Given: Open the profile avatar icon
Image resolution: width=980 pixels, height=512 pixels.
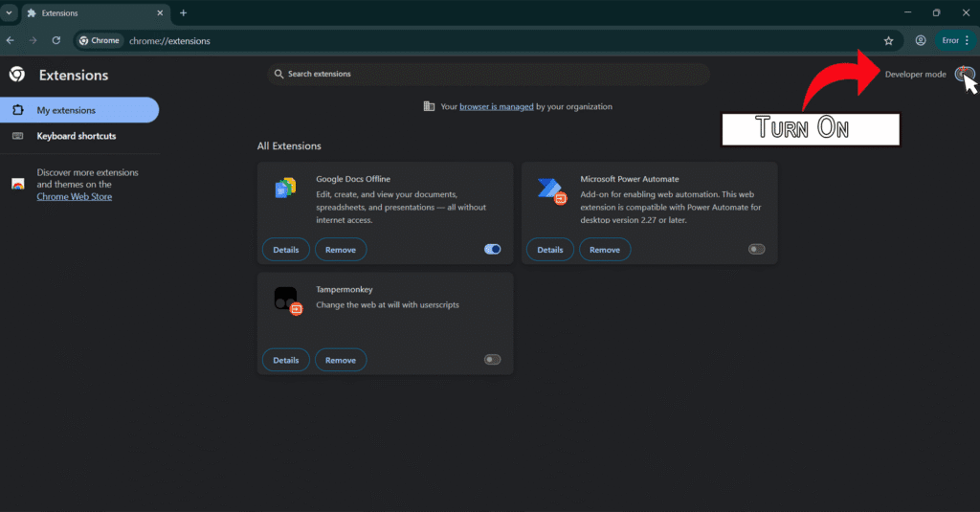Looking at the screenshot, I should (x=921, y=40).
